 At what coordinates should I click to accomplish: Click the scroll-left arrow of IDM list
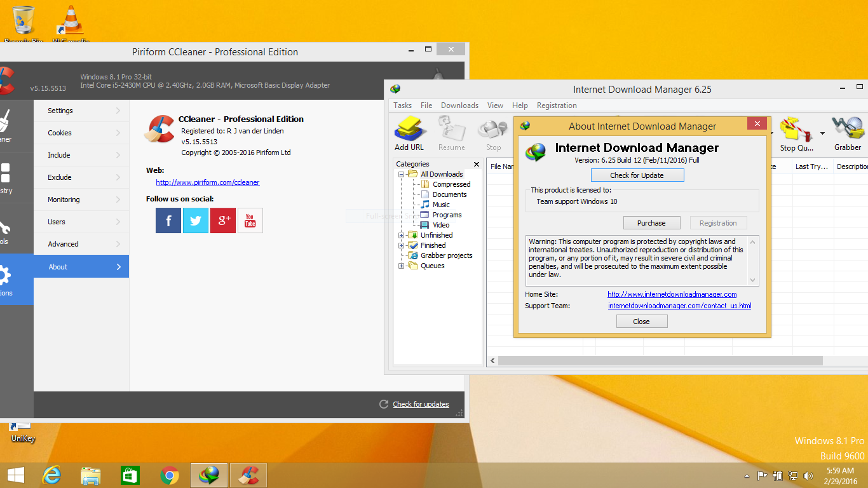[x=492, y=361]
